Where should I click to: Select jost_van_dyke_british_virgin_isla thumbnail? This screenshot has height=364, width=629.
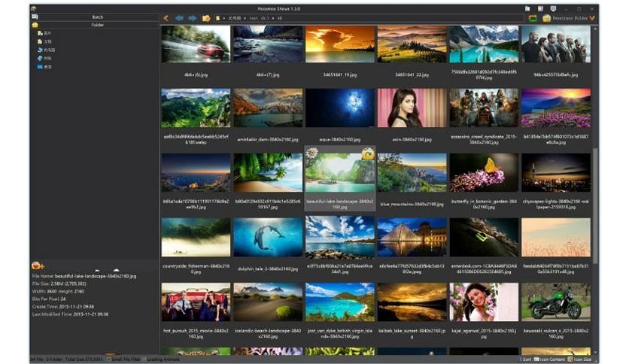[x=340, y=302]
